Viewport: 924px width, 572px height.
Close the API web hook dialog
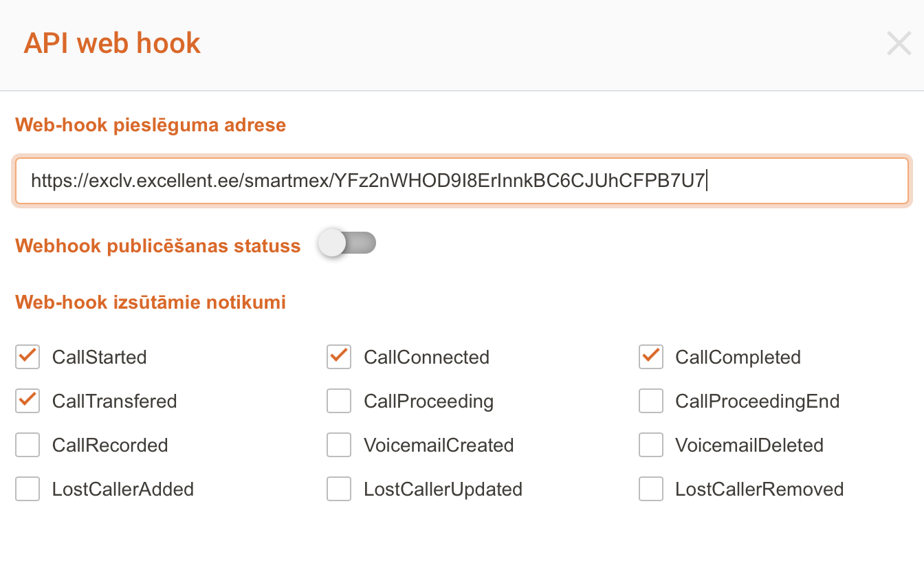[x=899, y=43]
